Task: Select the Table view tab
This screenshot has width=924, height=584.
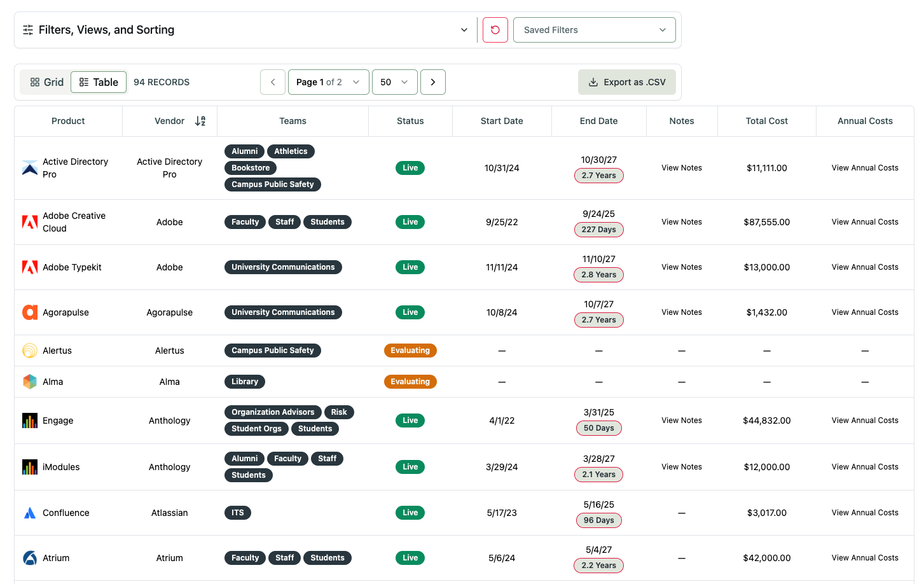Action: [99, 81]
